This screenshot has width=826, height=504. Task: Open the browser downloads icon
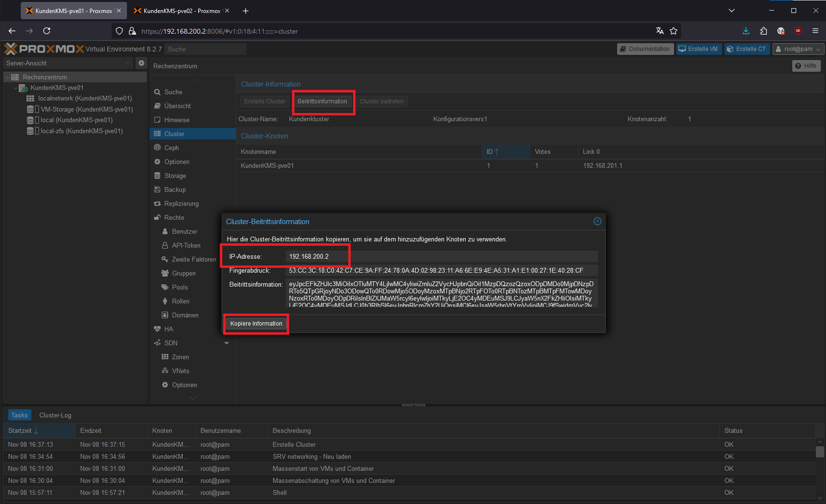pyautogui.click(x=746, y=31)
